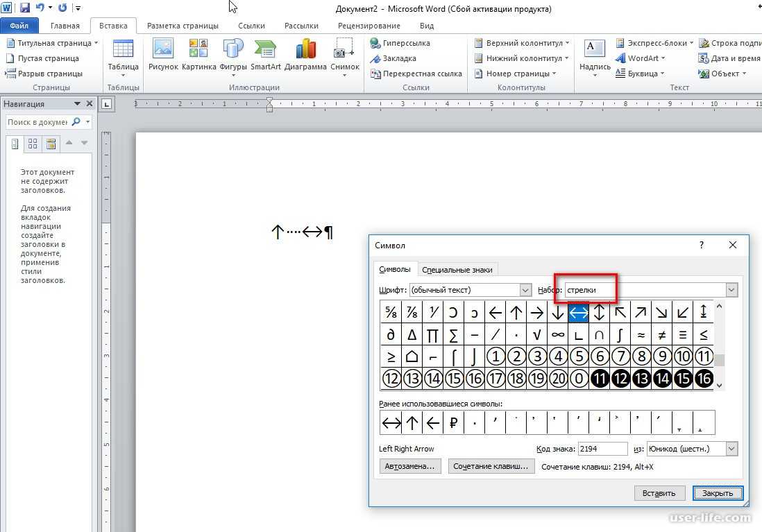
Task: Insert Титульная страница cover page
Action: (x=53, y=43)
